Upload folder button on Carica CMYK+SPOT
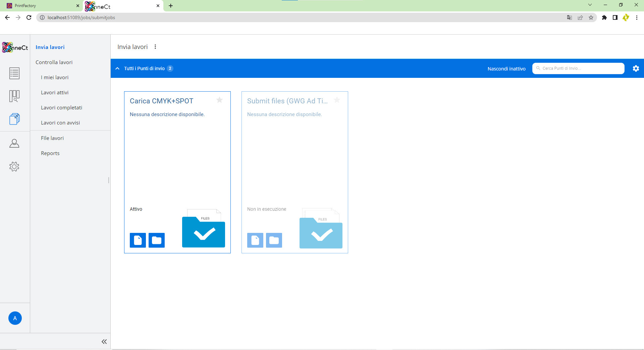Image resolution: width=644 pixels, height=350 pixels. coord(157,240)
